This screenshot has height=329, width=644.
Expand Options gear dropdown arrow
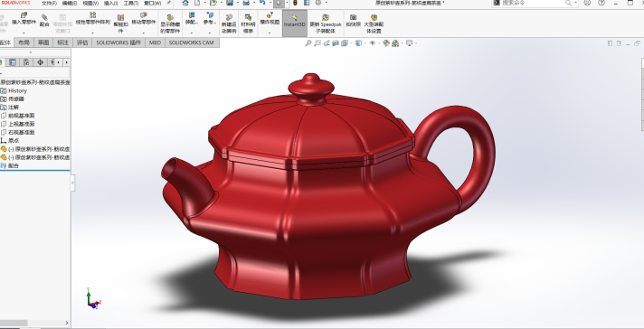tap(327, 3)
